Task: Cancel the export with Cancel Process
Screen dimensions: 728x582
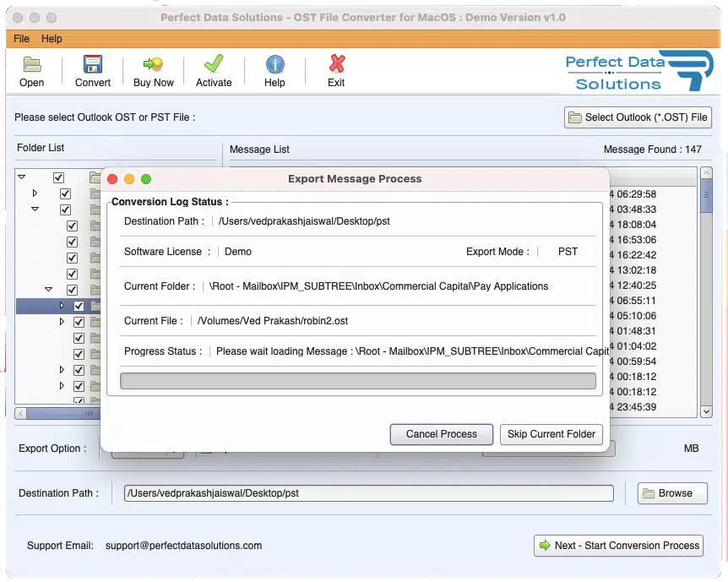Action: 441,434
